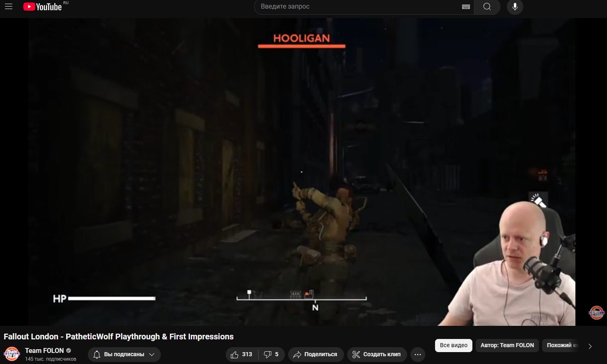Click the video player to pause
This screenshot has height=364, width=607.
302,172
